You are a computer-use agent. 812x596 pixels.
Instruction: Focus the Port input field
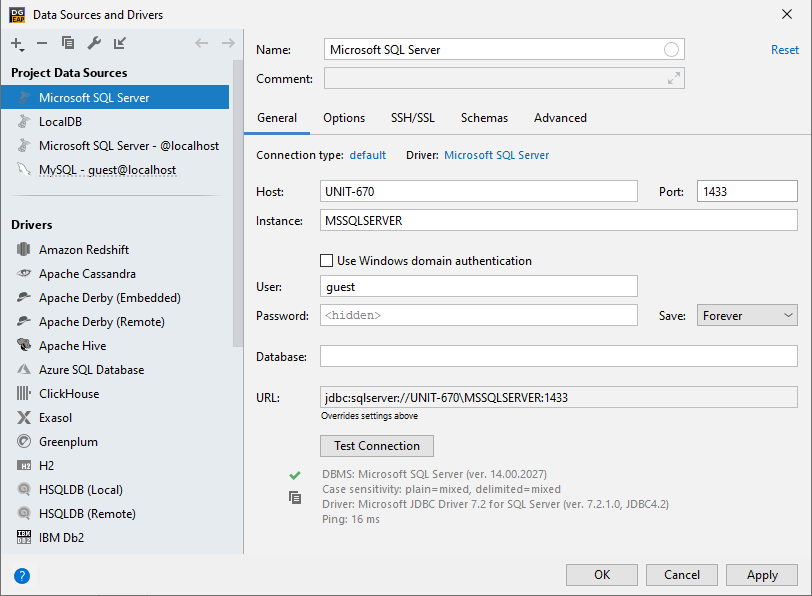point(747,191)
